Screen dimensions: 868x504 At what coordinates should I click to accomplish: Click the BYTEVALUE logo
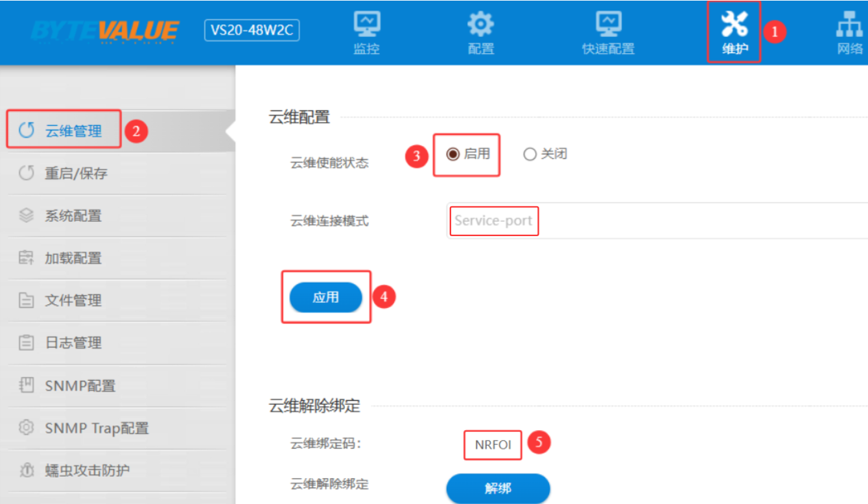[104, 30]
